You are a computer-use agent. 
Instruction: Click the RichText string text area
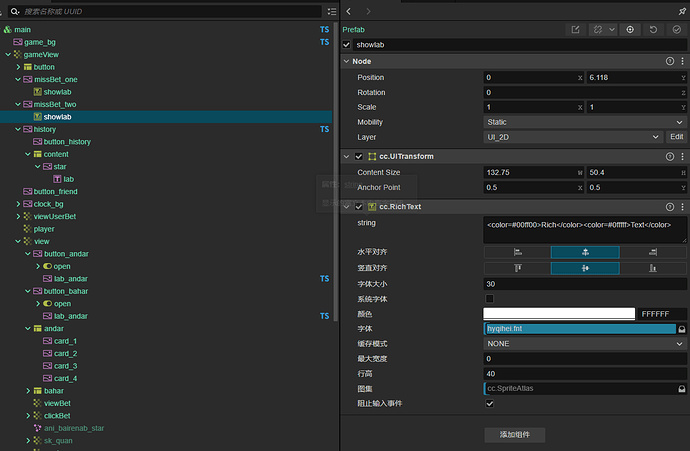585,230
